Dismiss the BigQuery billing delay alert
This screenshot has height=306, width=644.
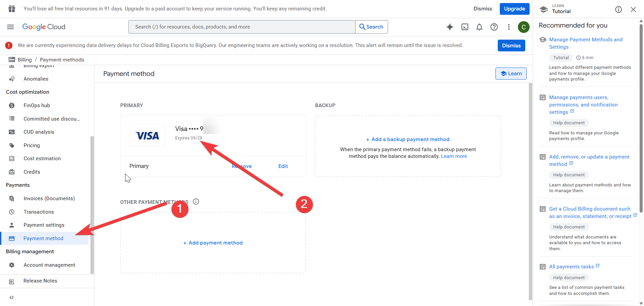511,46
